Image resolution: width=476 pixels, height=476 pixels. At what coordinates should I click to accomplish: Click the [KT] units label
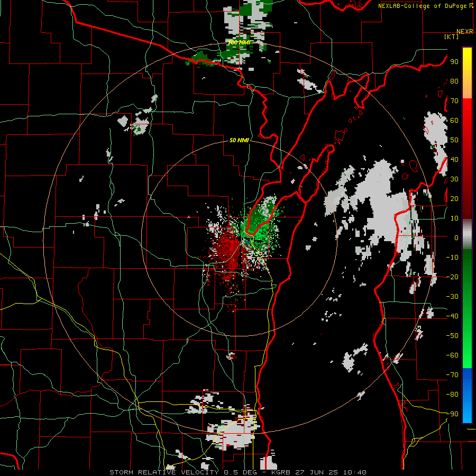pyautogui.click(x=452, y=36)
